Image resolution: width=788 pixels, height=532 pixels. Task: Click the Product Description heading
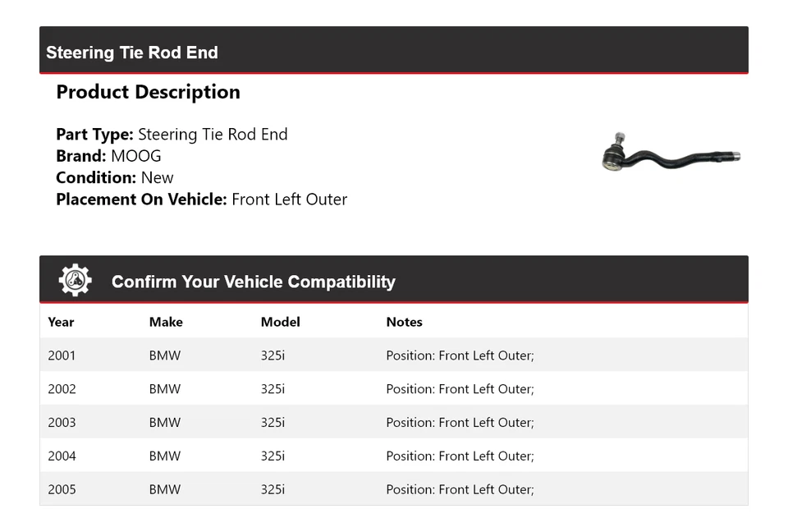click(x=148, y=92)
